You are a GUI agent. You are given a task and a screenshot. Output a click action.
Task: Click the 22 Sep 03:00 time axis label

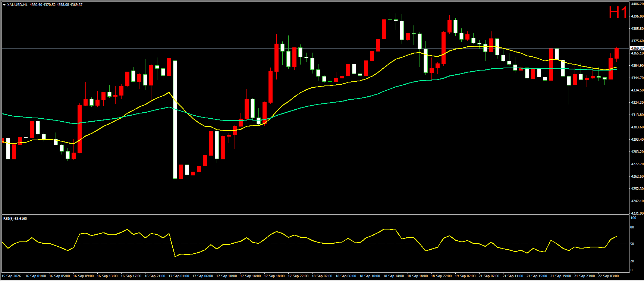click(x=608, y=276)
